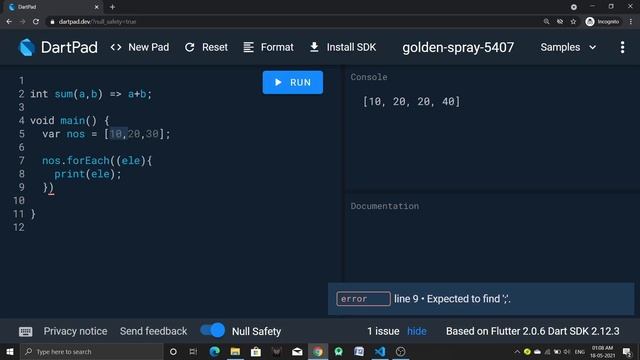Bookmark this page with the star
This screenshot has height=360, width=640.
point(573,22)
